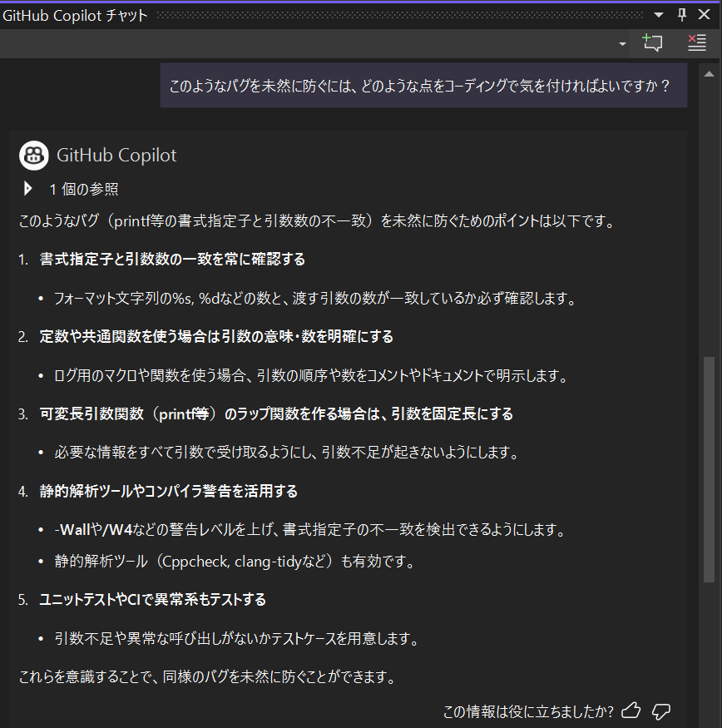Expand the 1 個の参照 references
722x728 pixels.
coord(27,189)
